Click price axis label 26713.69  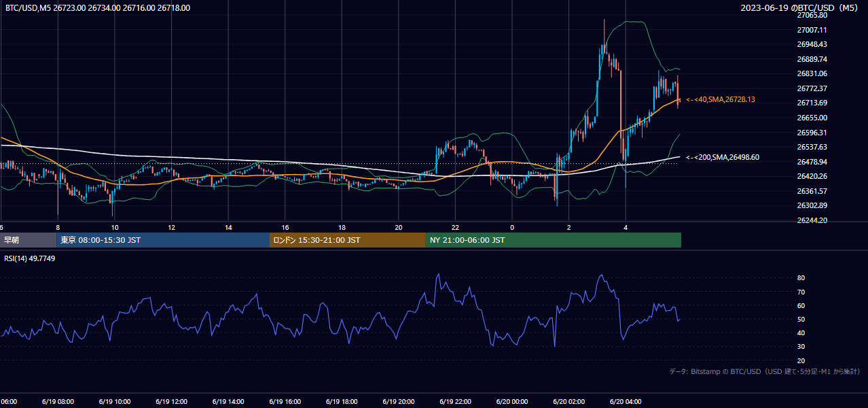pos(812,103)
